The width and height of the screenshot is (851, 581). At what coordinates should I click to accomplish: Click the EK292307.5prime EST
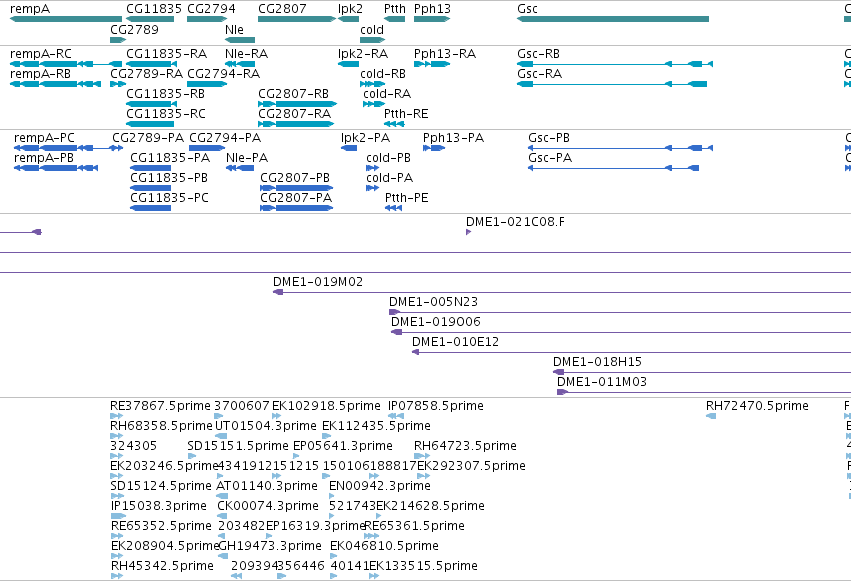point(423,476)
